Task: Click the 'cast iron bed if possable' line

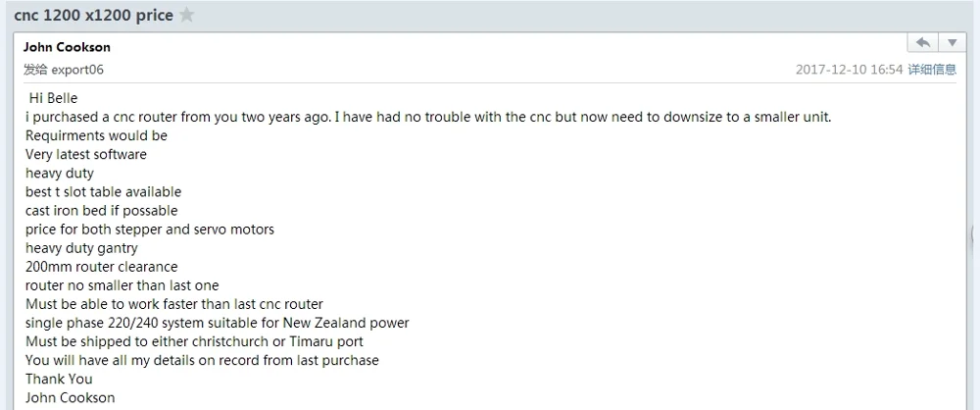Action: (101, 210)
